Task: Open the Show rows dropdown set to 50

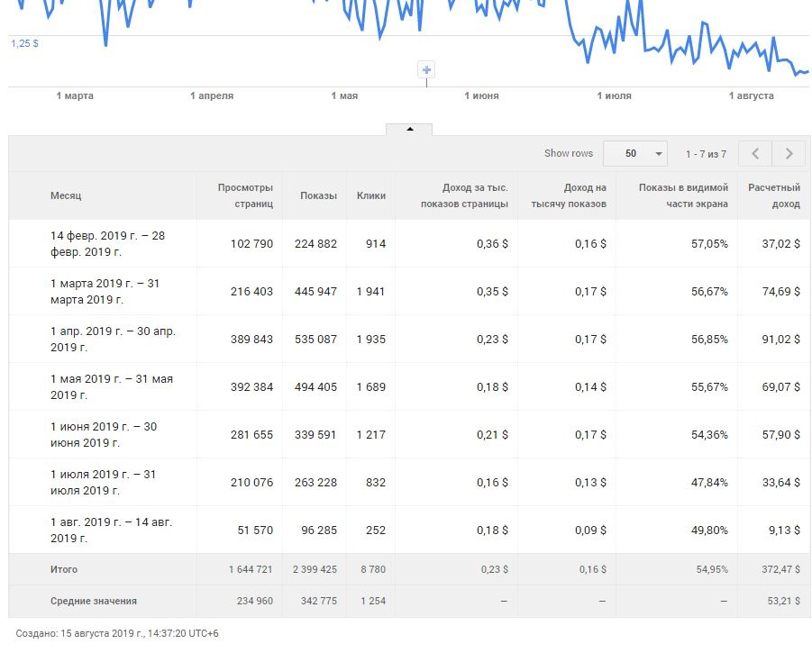Action: [x=634, y=154]
